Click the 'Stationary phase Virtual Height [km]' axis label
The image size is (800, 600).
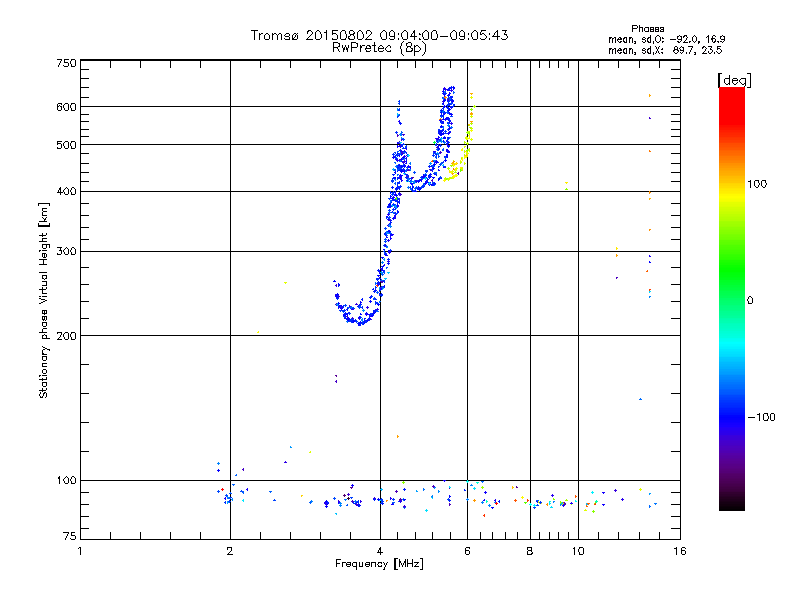click(x=44, y=300)
